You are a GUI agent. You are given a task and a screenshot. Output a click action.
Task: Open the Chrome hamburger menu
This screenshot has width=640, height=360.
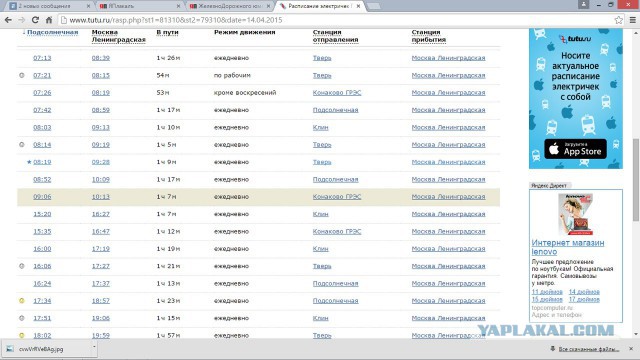click(x=633, y=20)
